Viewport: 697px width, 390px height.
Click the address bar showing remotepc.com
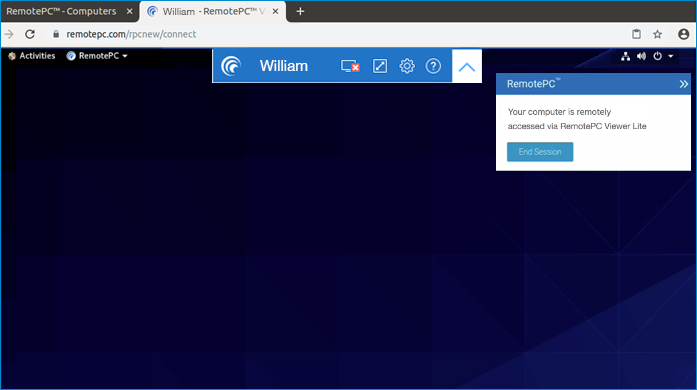pyautogui.click(x=131, y=34)
